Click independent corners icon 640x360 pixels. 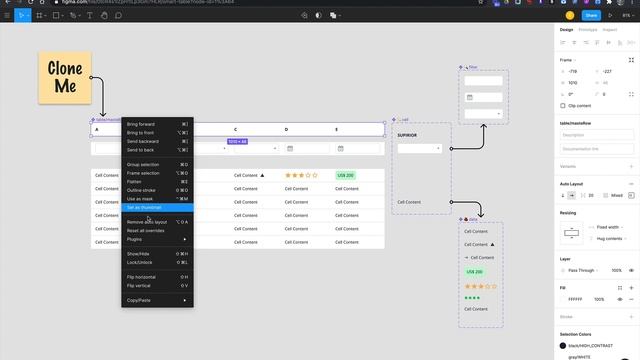pyautogui.click(x=631, y=94)
